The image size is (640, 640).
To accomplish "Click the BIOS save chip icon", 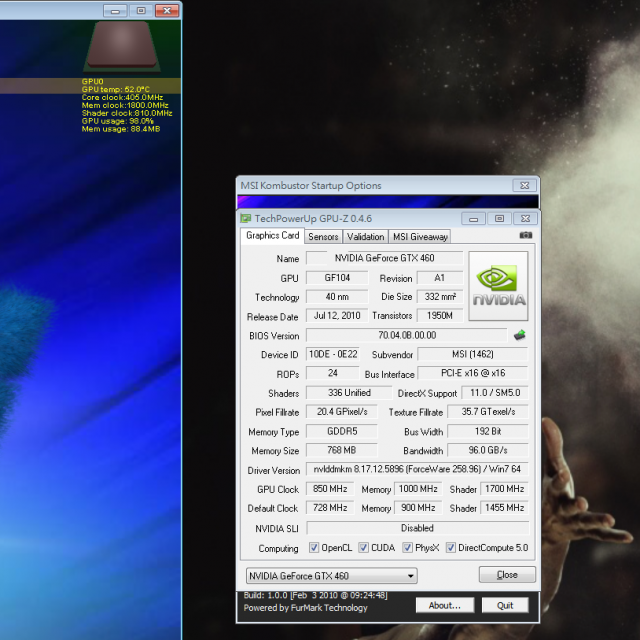I will (520, 335).
